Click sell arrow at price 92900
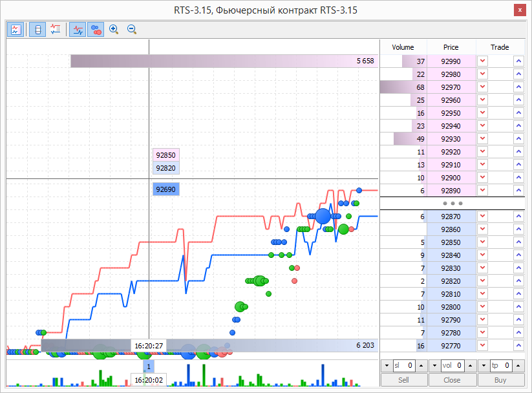Viewport: 532px width, 393px height. pyautogui.click(x=482, y=177)
